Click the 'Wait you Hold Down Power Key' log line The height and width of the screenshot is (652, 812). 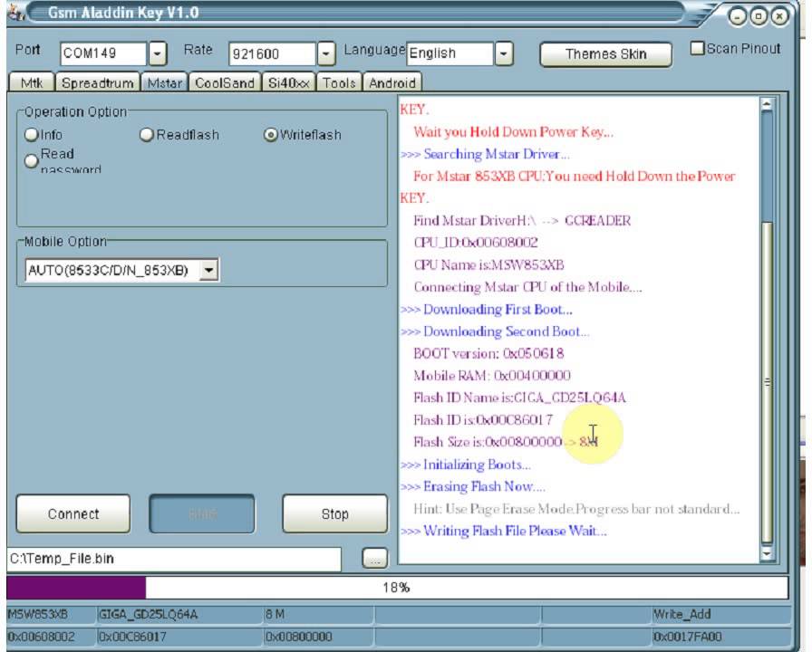tap(513, 132)
